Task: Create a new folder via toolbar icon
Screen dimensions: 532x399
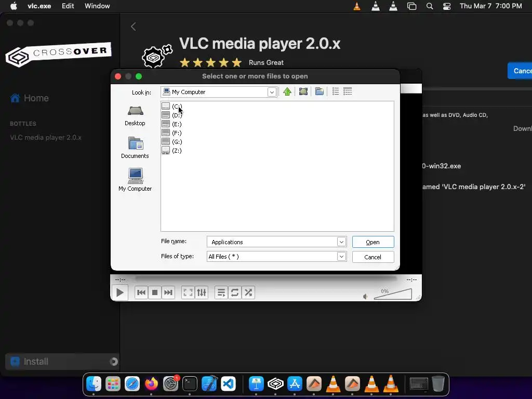Action: [x=320, y=91]
